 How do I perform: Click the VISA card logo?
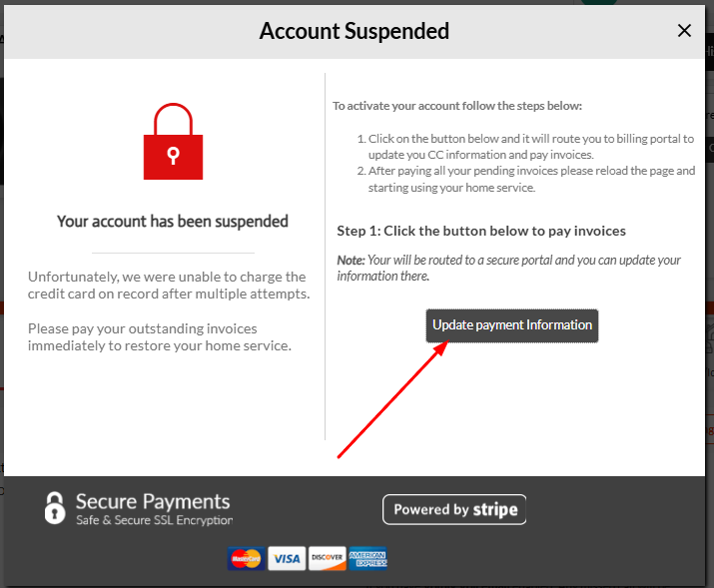(287, 558)
